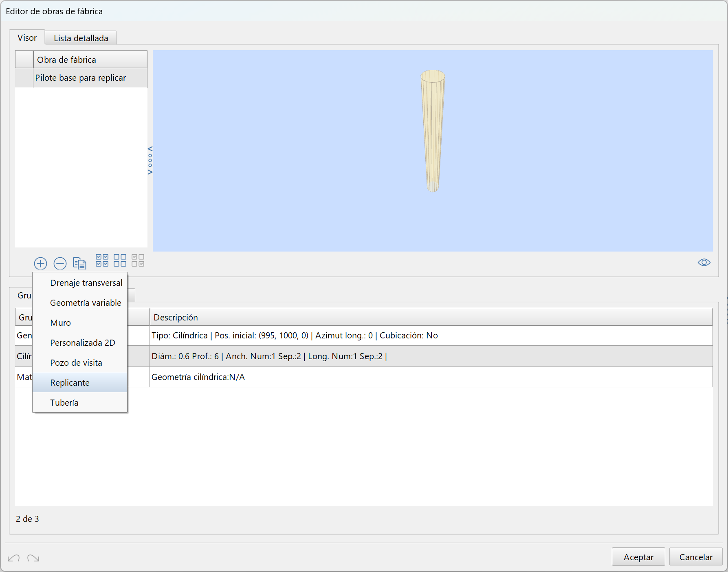Click the remove obra minus icon
This screenshot has width=728, height=572.
click(60, 263)
